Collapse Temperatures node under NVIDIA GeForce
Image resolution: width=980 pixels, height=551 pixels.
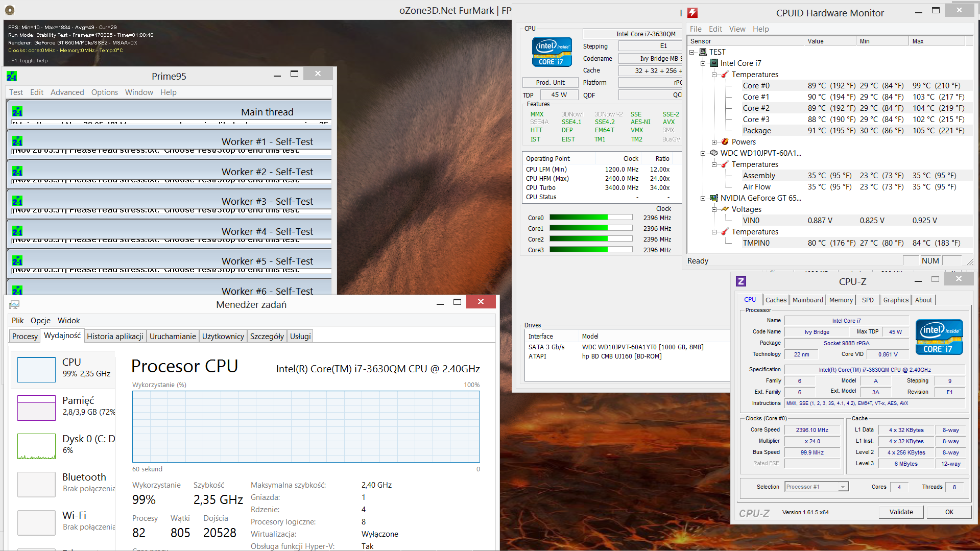coord(714,232)
